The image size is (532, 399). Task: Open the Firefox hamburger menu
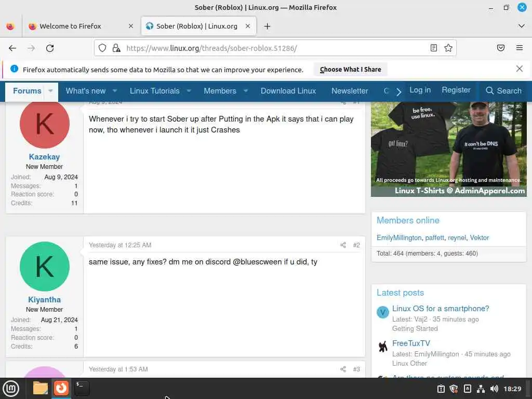(520, 48)
